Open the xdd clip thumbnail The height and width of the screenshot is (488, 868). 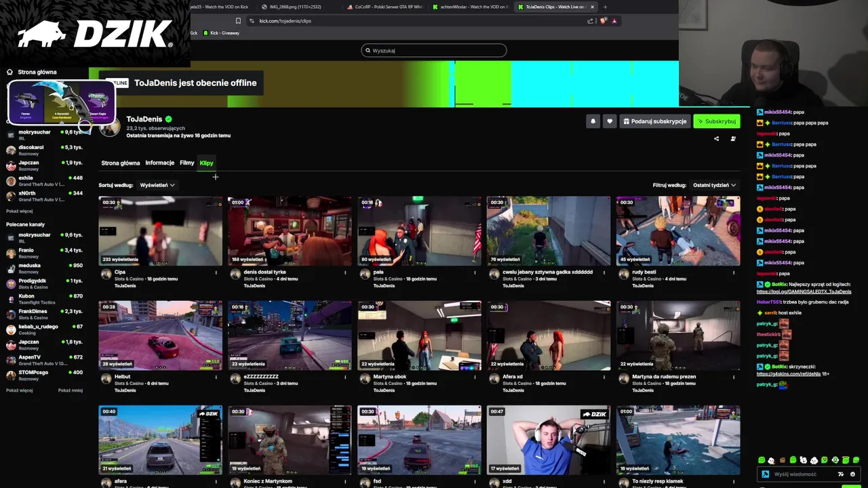[x=549, y=440]
